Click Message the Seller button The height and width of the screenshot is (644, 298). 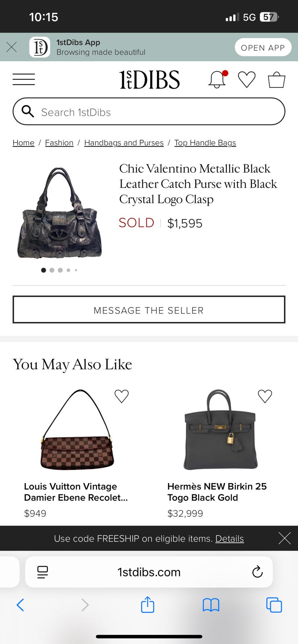[x=149, y=310]
